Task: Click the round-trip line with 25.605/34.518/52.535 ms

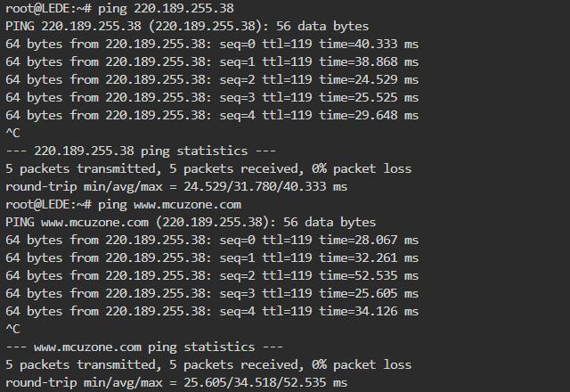Action: (176, 382)
